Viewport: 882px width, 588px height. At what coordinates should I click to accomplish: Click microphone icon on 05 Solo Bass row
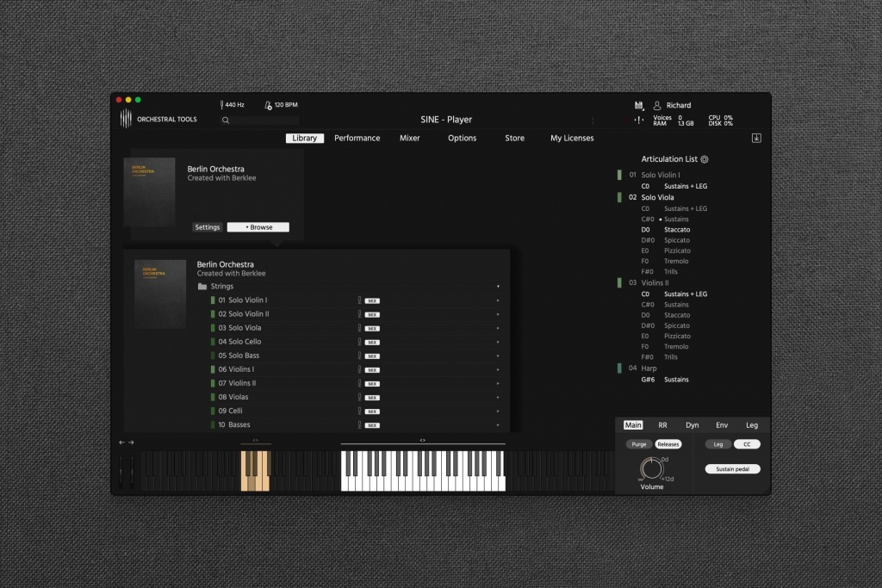359,356
